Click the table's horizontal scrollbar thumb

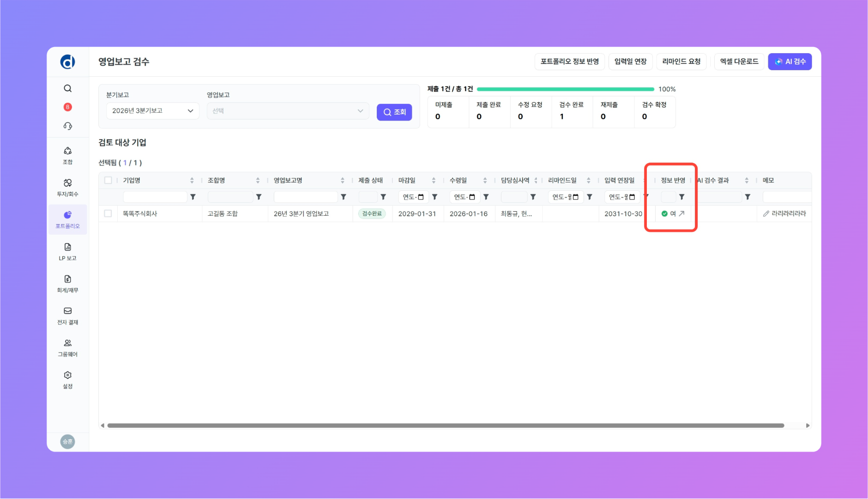point(446,426)
